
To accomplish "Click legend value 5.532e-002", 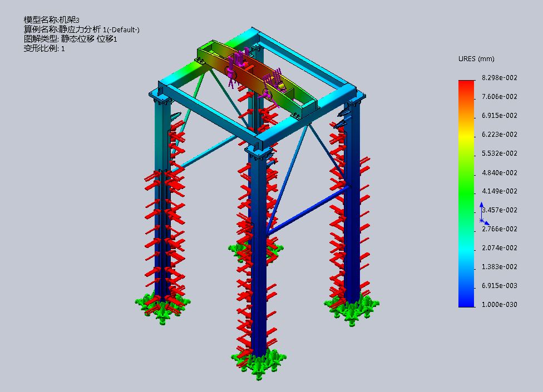I will [x=500, y=153].
